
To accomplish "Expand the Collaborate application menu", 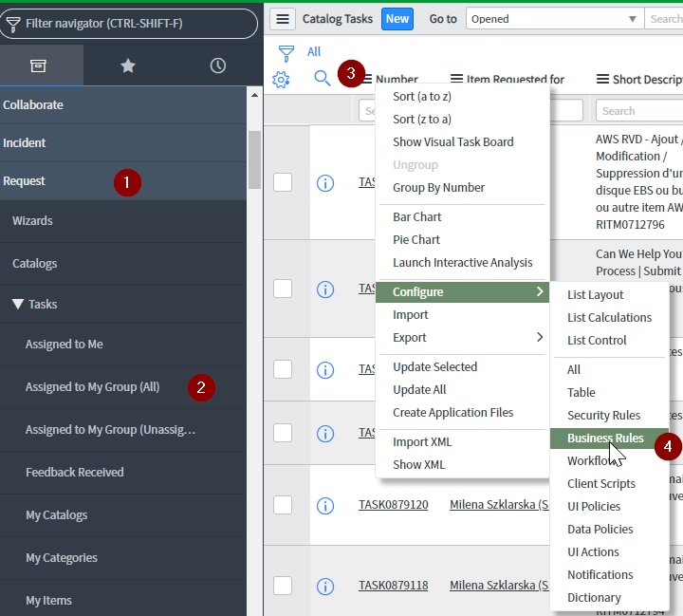I will [123, 105].
